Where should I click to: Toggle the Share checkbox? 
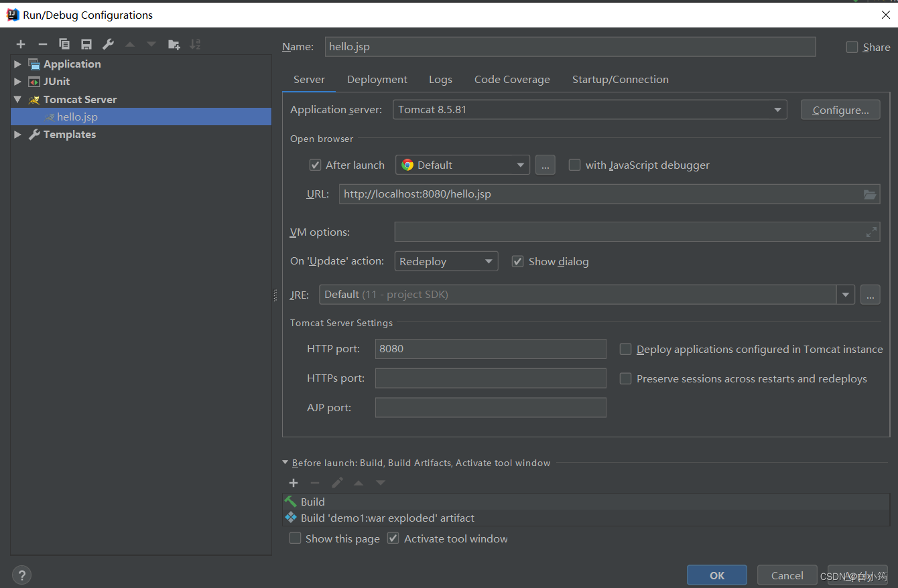852,47
